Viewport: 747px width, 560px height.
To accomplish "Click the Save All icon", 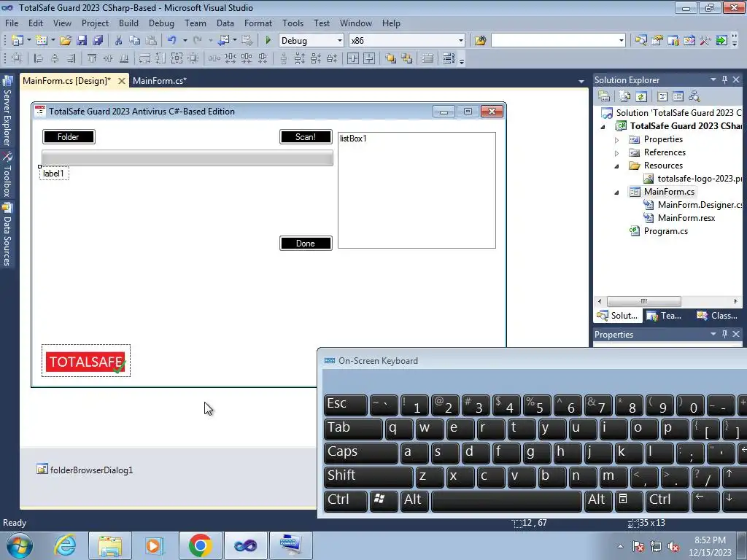I will [98, 41].
